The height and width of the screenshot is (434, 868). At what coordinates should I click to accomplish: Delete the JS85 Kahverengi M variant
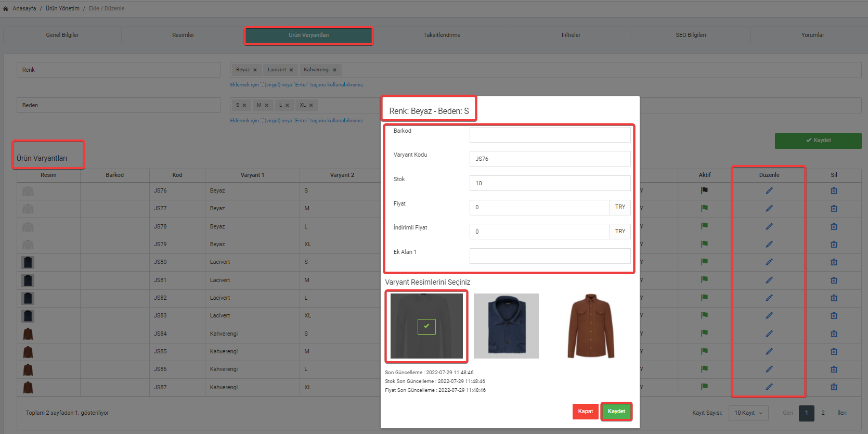click(x=834, y=351)
